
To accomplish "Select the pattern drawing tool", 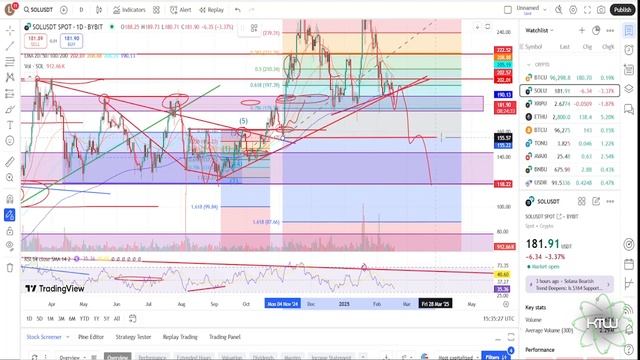I will [10, 78].
